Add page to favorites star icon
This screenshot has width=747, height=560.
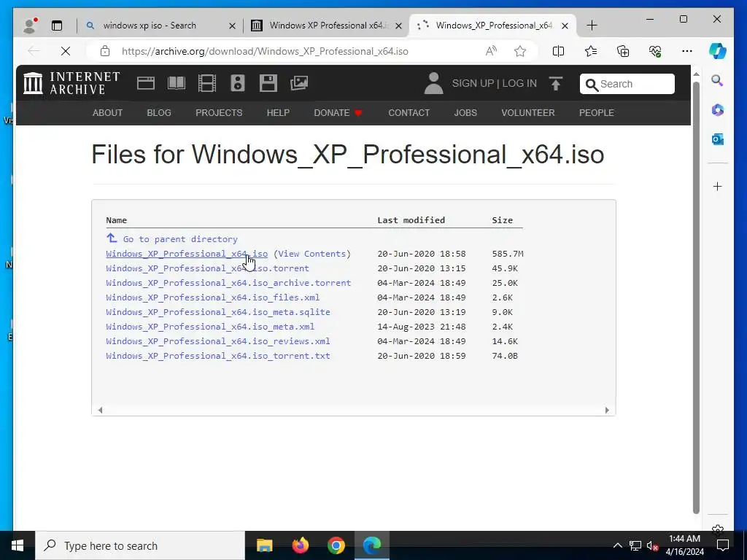[x=519, y=51]
